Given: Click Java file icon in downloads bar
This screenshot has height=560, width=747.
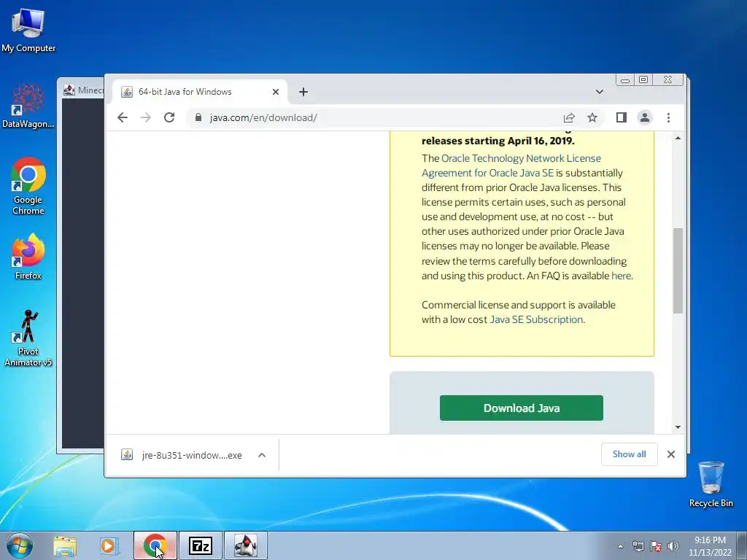Looking at the screenshot, I should (127, 455).
